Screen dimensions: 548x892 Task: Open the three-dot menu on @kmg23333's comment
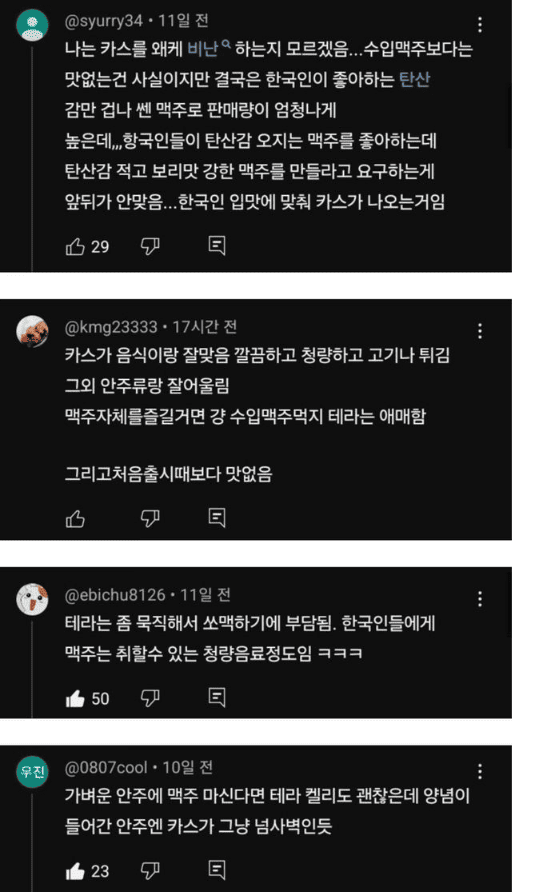480,331
